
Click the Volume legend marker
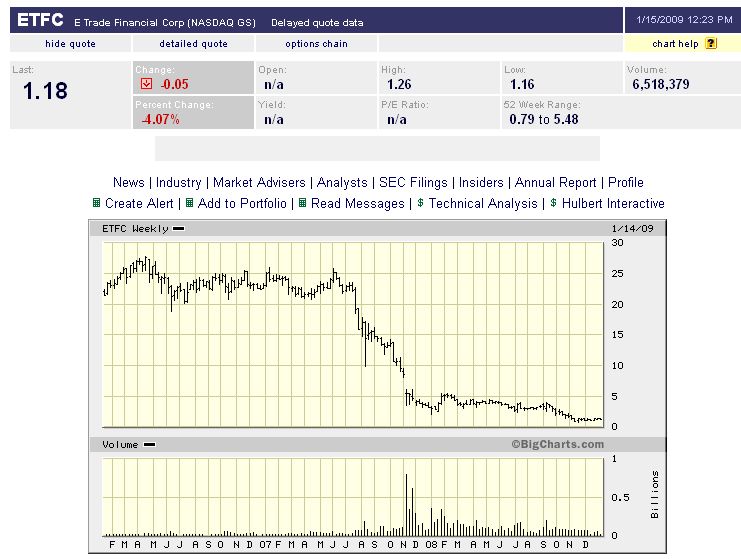[x=149, y=444]
